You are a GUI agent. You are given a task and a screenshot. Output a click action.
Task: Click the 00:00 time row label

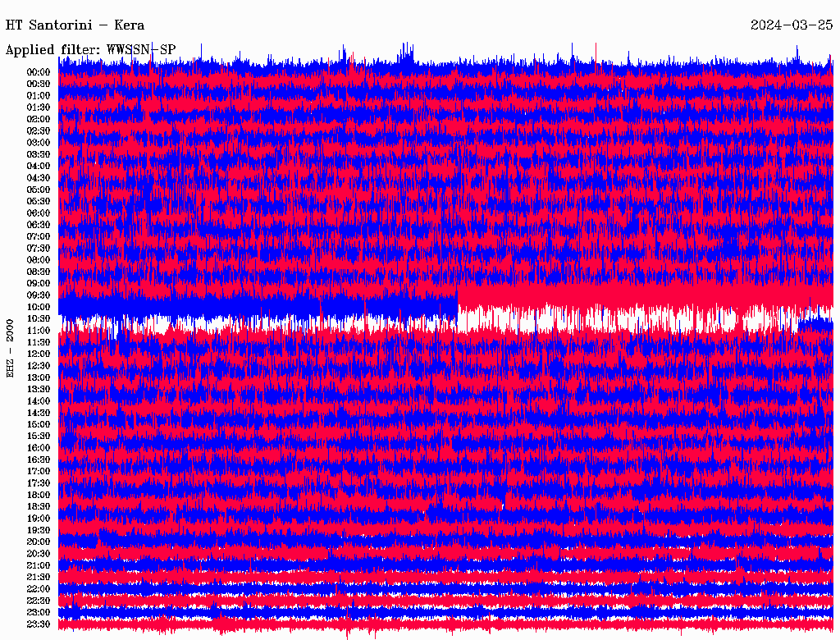(39, 72)
